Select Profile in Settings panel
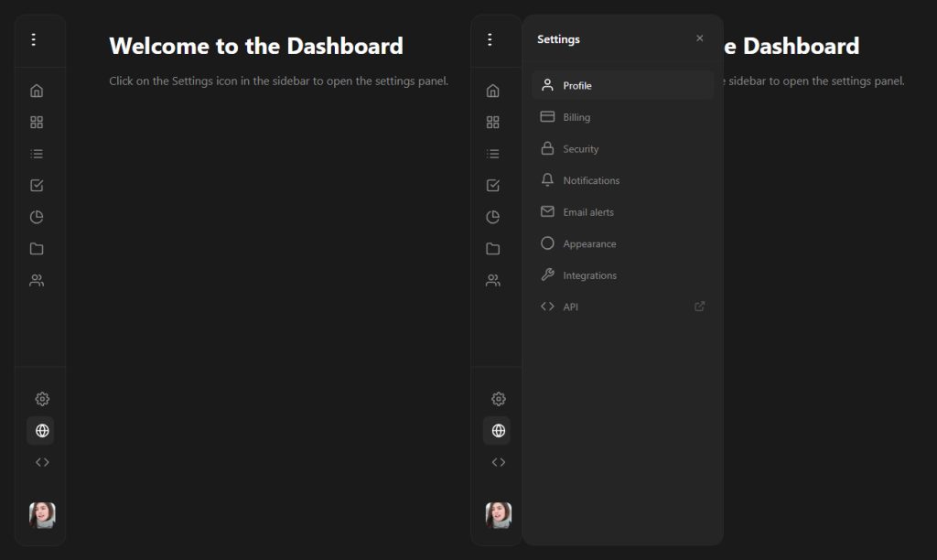The width and height of the screenshot is (937, 560). pyautogui.click(x=622, y=85)
